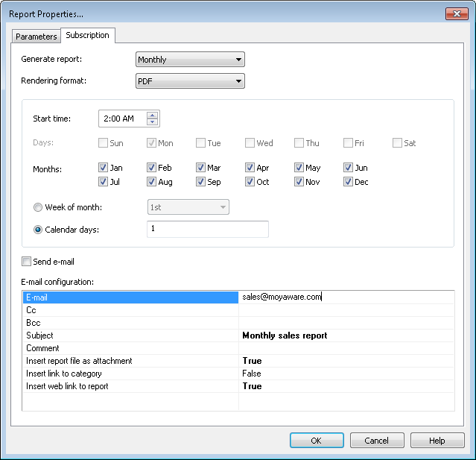The image size is (476, 460).
Task: Click the Start time field
Action: click(122, 119)
